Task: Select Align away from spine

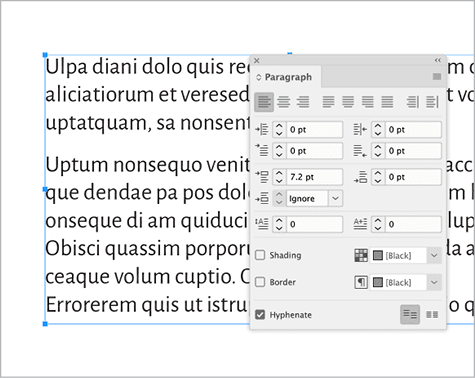Action: pyautogui.click(x=432, y=102)
